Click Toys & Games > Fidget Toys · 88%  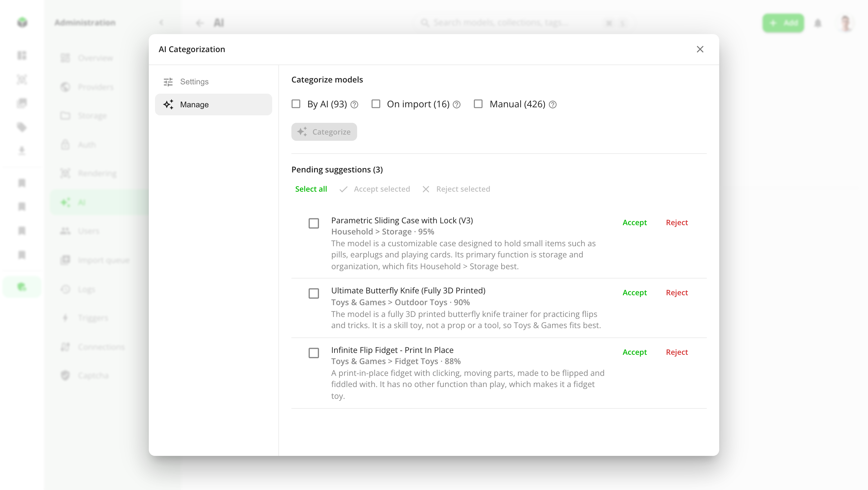click(396, 361)
